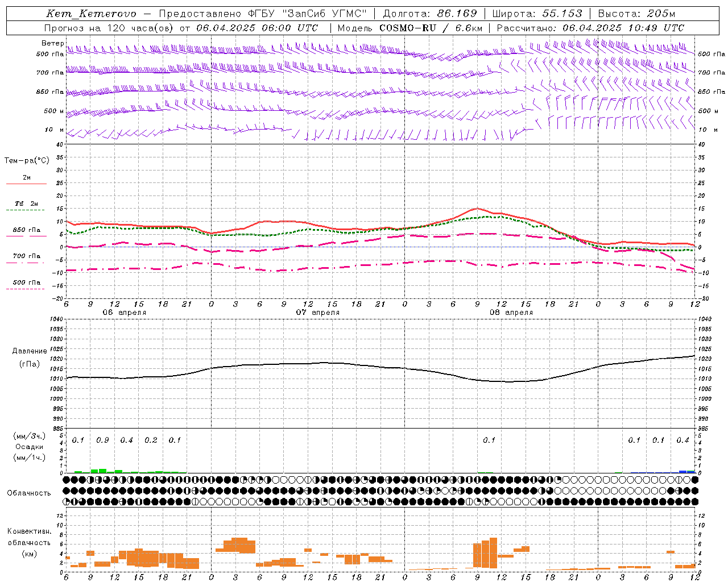Screen dimensions: 728x582
Task: Select the '0.2' precipitation value
Action: point(151,440)
